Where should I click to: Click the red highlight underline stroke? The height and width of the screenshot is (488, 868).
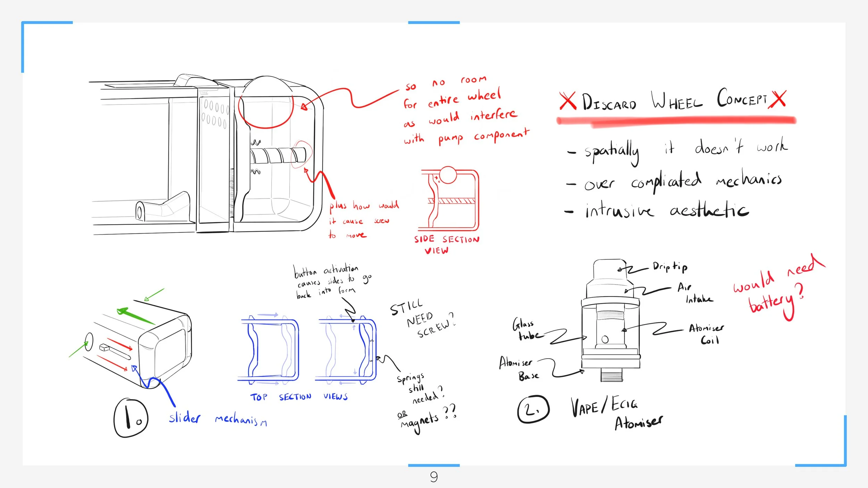tap(677, 121)
